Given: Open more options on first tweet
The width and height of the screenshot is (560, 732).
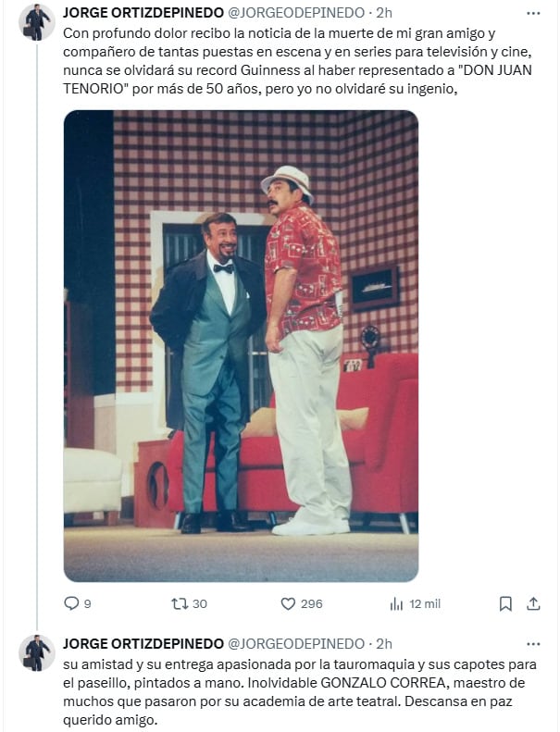Looking at the screenshot, I should 533,14.
